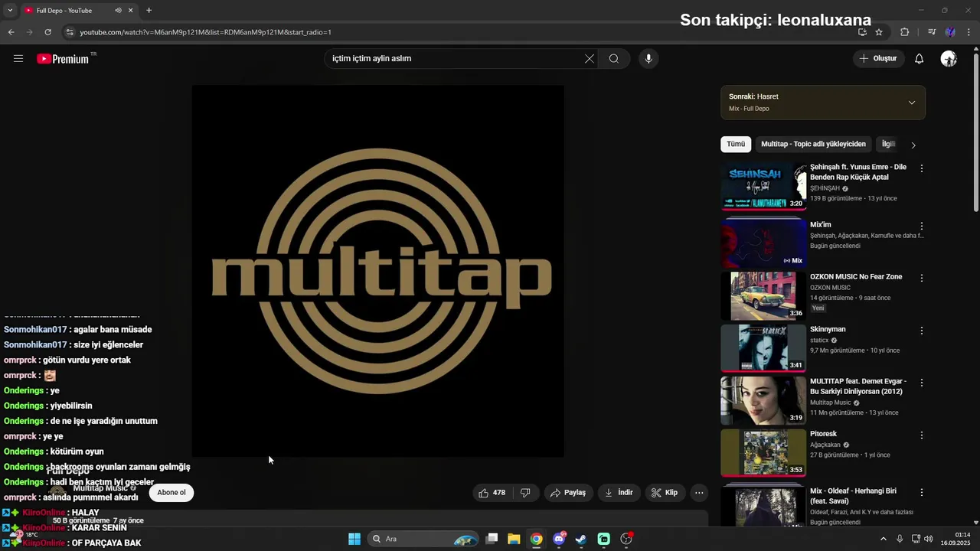
Task: Mute the tab via speaker icon
Action: [x=118, y=11]
